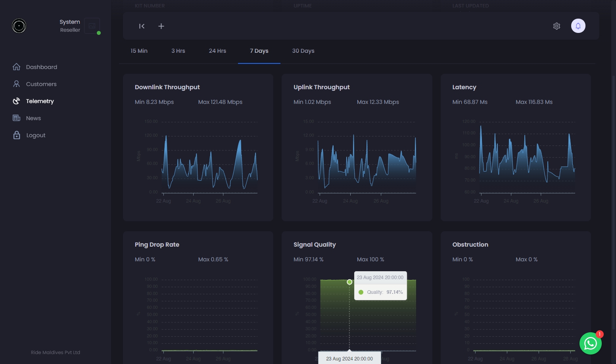Click the circular company logo in sidebar
Image resolution: width=616 pixels, height=364 pixels.
point(19,26)
